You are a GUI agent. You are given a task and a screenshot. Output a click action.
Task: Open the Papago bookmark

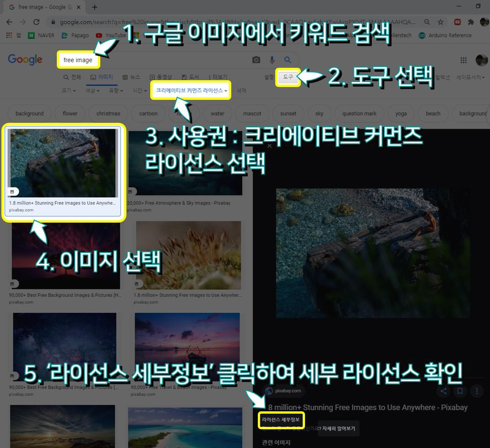click(x=75, y=35)
